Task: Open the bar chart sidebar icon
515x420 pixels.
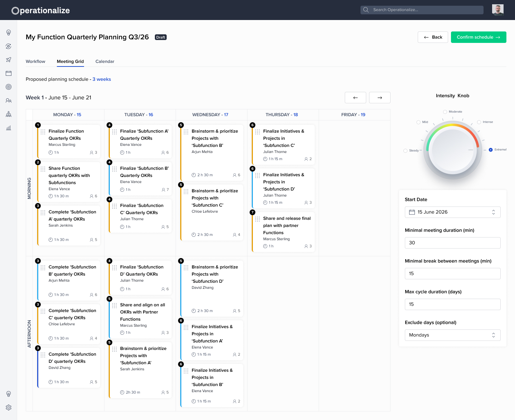Action: click(9, 128)
